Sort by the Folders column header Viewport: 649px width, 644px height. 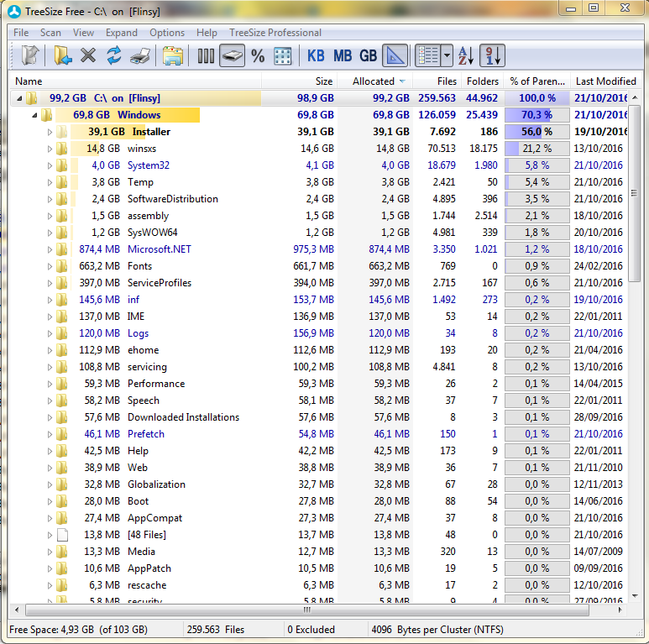tap(482, 81)
